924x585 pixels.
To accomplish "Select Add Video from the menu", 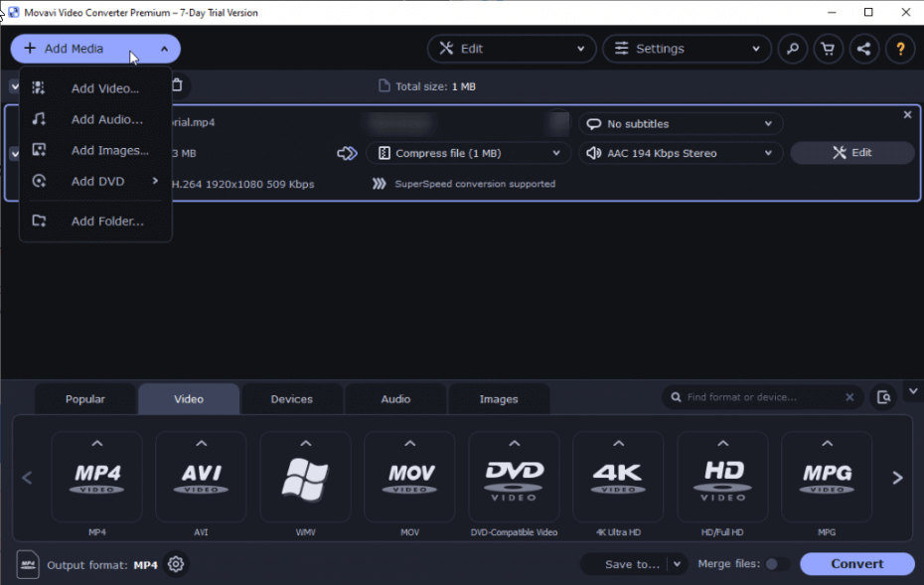I will [95, 88].
